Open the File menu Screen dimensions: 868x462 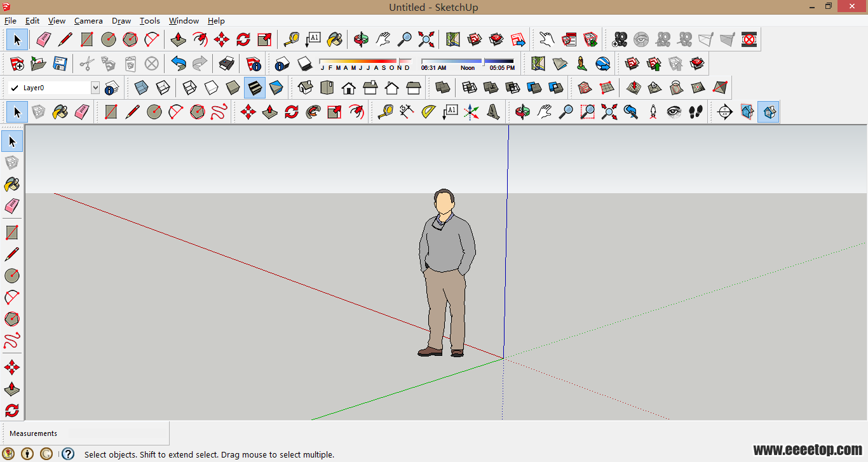point(10,21)
